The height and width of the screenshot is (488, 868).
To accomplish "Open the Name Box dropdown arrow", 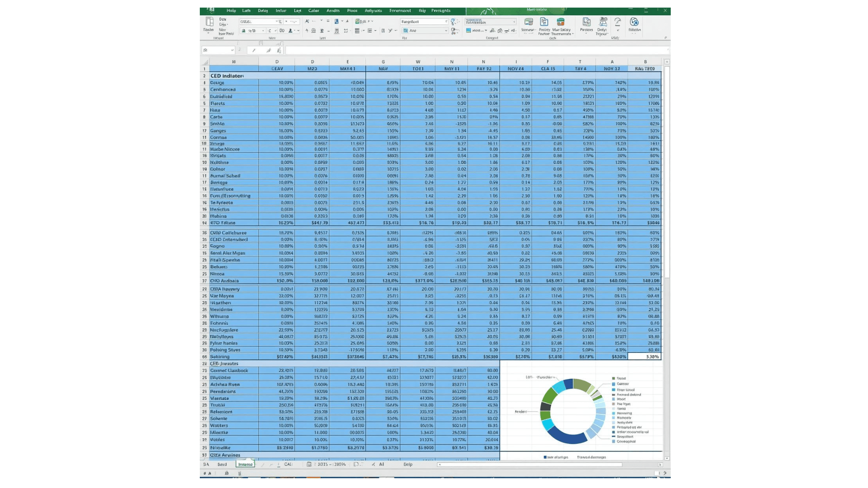I will coord(232,50).
